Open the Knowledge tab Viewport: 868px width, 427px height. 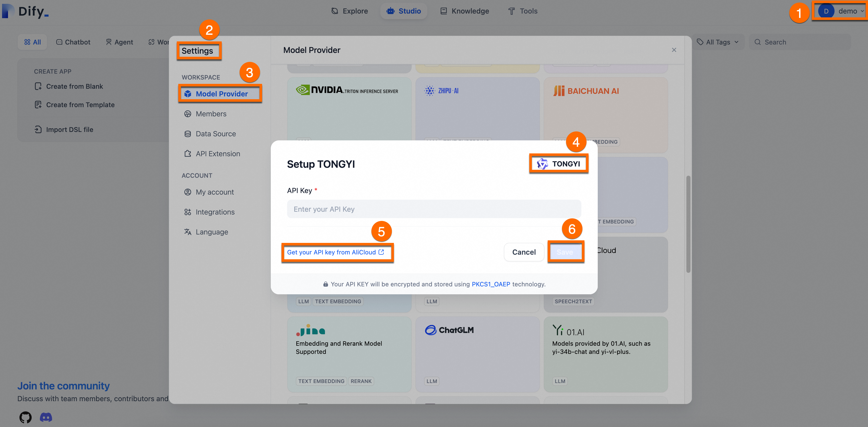pyautogui.click(x=465, y=11)
